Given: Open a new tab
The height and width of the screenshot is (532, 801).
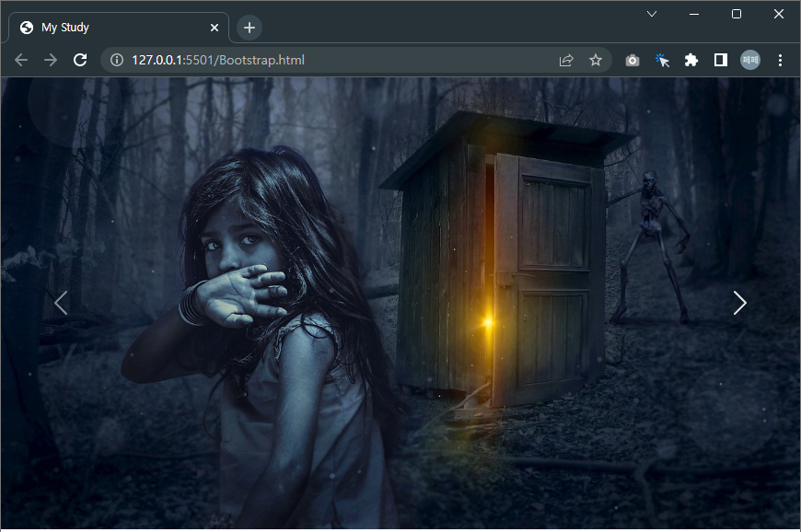Looking at the screenshot, I should (x=250, y=28).
